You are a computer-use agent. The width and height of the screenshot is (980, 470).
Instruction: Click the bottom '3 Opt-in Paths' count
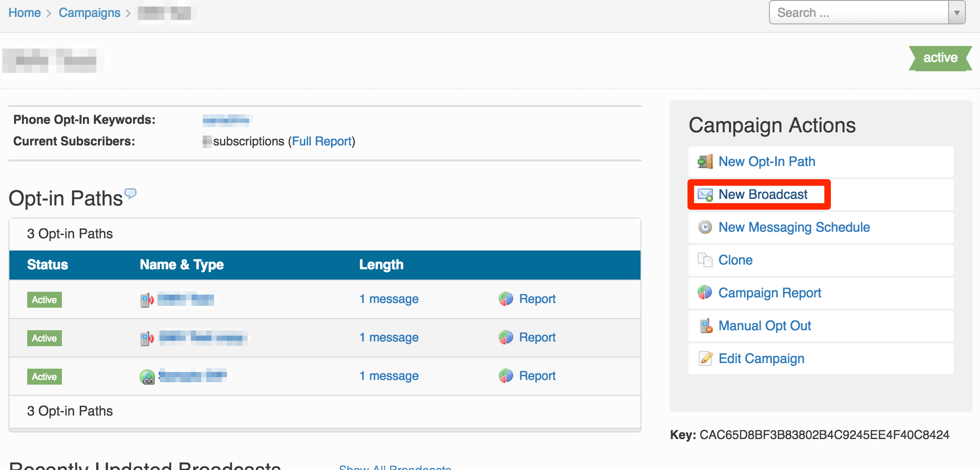(x=70, y=411)
